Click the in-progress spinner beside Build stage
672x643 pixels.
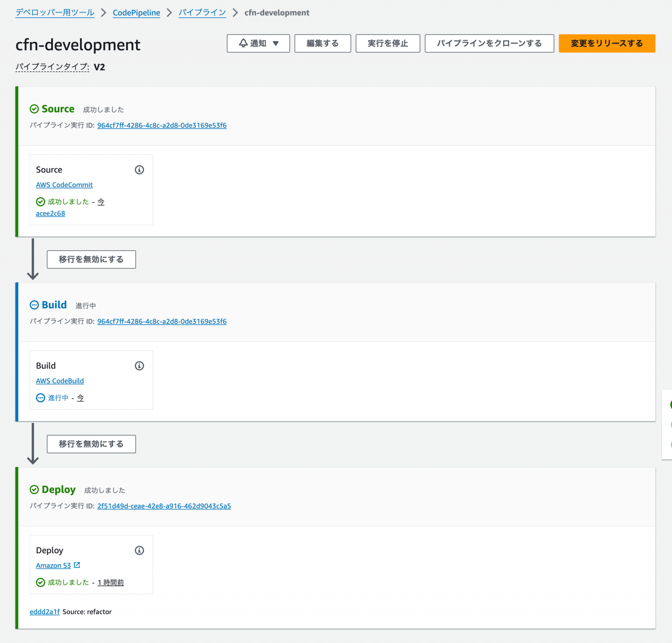(x=34, y=305)
